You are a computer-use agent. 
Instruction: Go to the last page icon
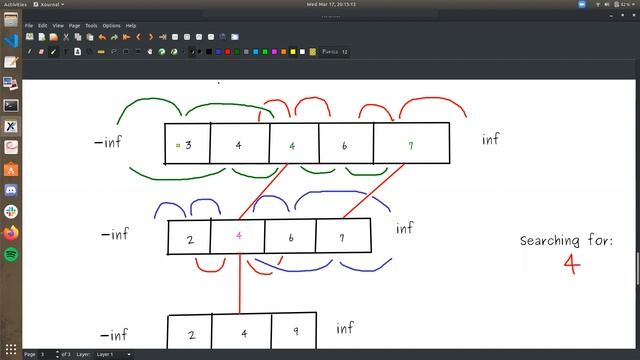(162, 37)
